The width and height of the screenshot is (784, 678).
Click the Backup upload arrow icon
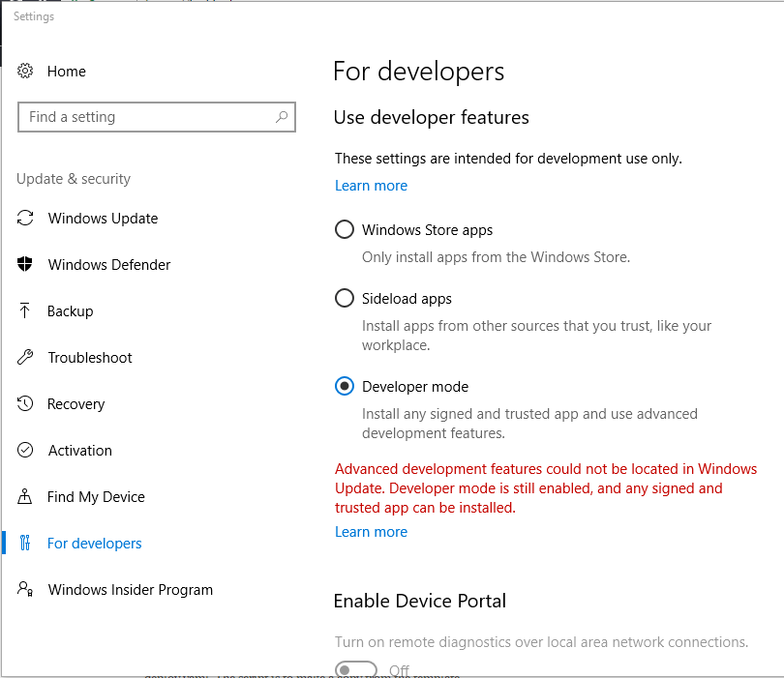tap(26, 311)
